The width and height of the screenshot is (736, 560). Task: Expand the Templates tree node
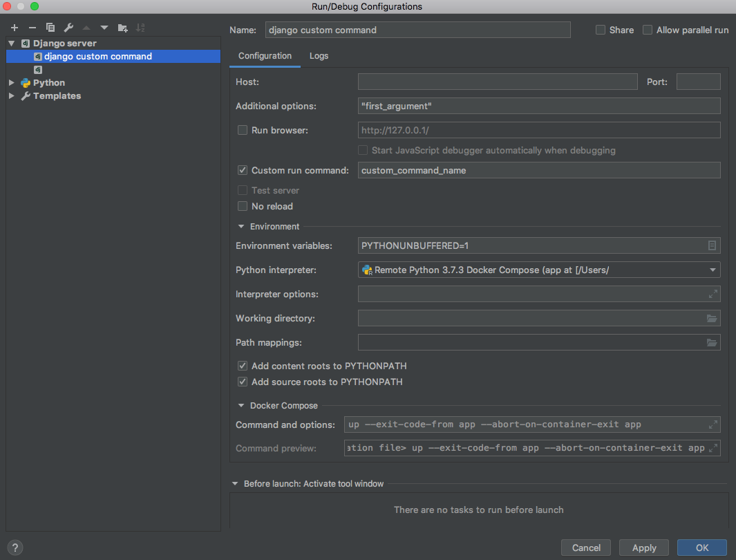coord(12,96)
